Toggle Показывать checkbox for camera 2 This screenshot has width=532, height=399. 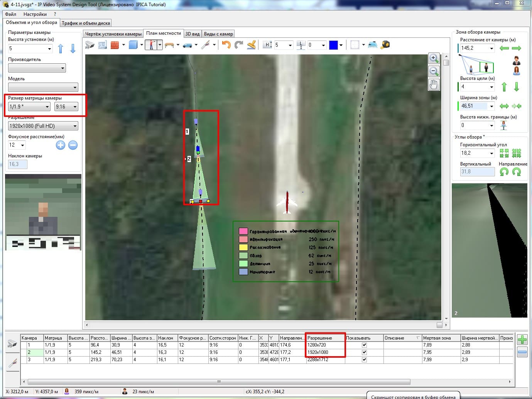click(364, 352)
